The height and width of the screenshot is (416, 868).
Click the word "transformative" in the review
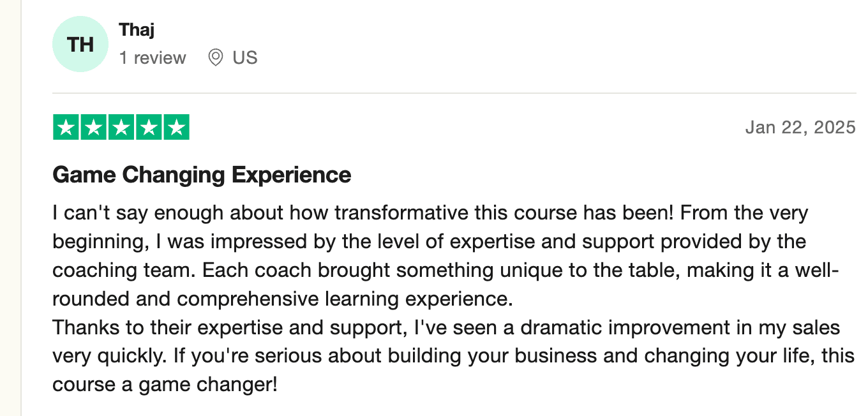(401, 212)
